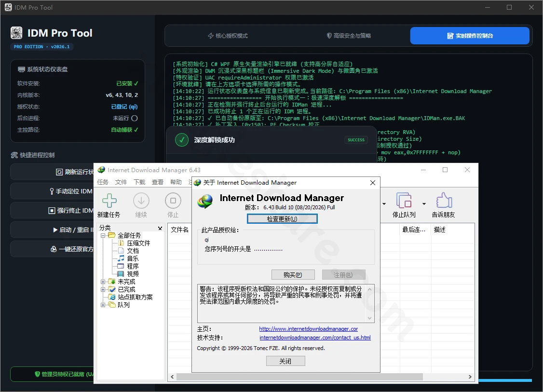Screen dimensions: 543x392
Task: Click registration status 已登记 (qi)
Action: tap(124, 107)
